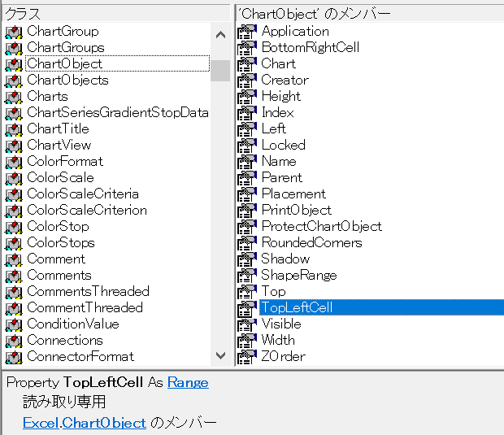Viewport: 504px width, 435px height.
Task: Click the property icon beside Shadow
Action: click(247, 259)
